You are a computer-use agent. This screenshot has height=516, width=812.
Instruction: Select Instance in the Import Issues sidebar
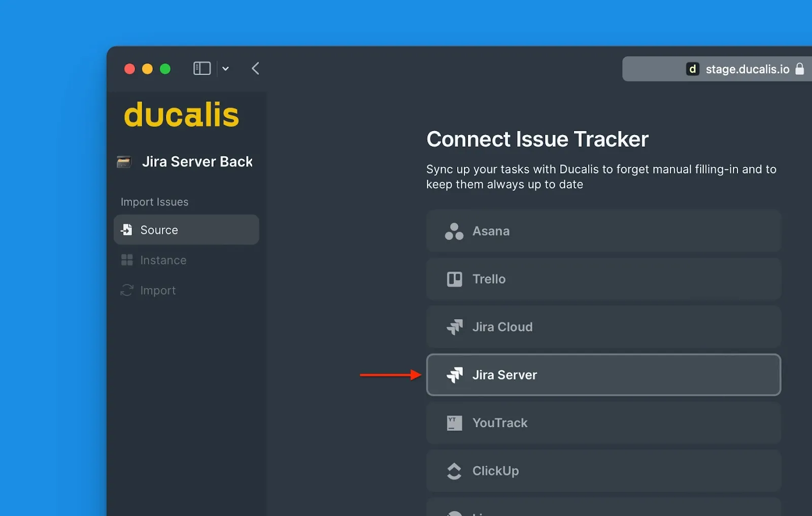[163, 260]
